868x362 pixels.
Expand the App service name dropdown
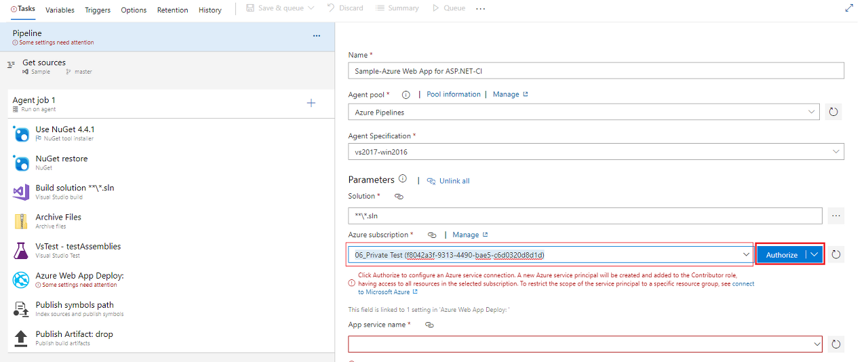[816, 344]
